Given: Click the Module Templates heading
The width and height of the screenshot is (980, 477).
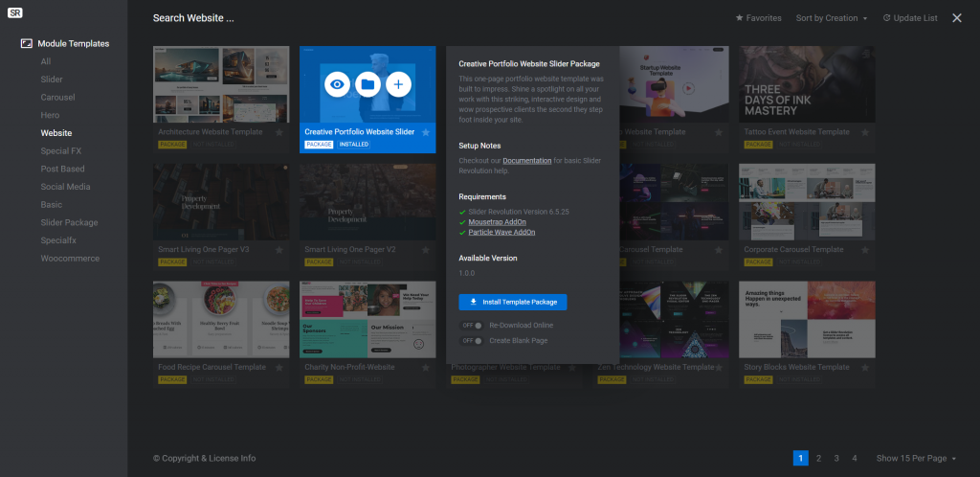Looking at the screenshot, I should click(73, 44).
